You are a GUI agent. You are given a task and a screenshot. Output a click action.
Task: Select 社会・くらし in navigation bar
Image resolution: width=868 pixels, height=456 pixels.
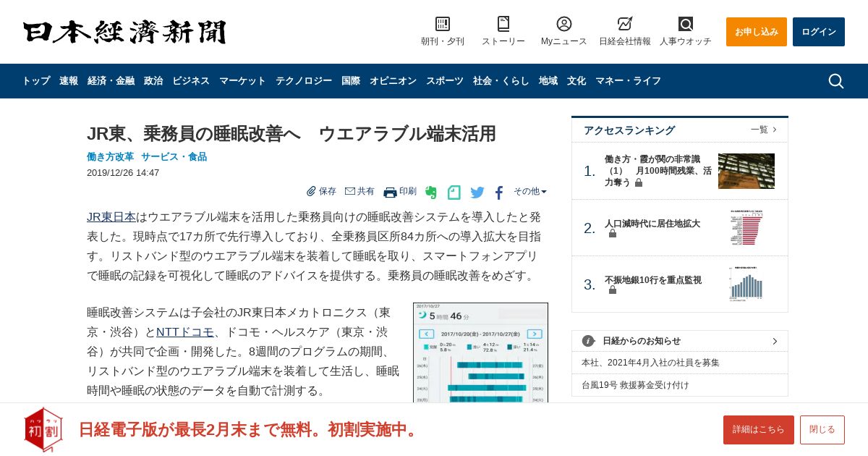pos(501,81)
